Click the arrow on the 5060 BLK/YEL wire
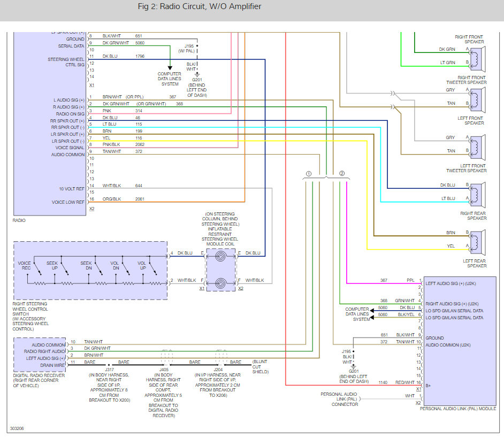 coord(372,318)
